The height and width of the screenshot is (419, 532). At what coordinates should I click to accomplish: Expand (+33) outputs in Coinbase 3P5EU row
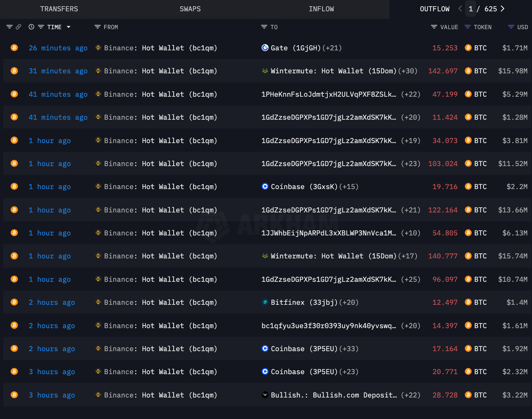click(349, 349)
